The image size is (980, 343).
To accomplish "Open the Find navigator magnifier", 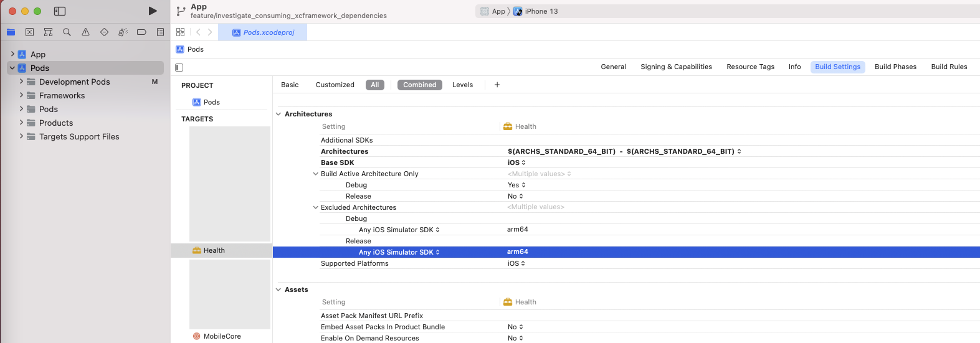I will pos(67,32).
